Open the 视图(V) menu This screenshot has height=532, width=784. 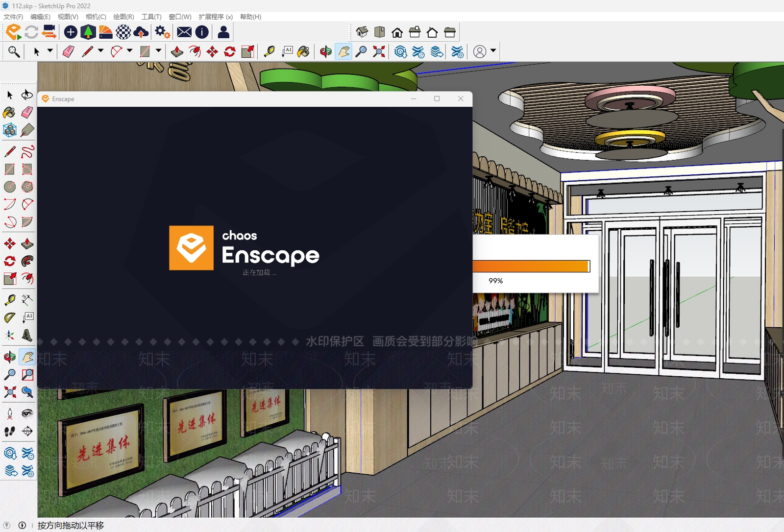point(68,17)
